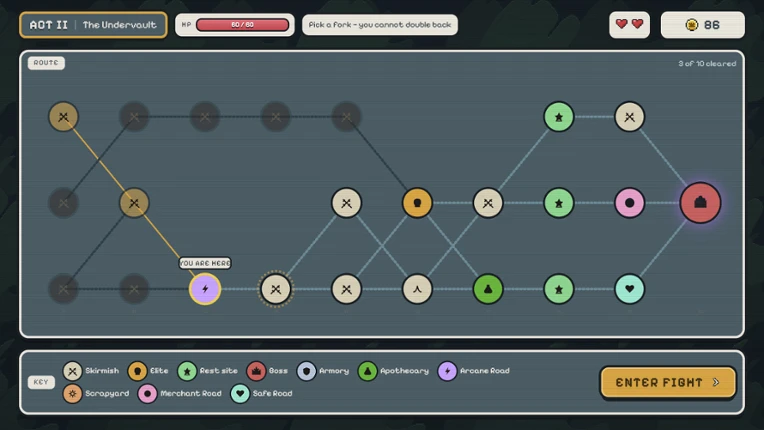This screenshot has height=430, width=764.
Task: Click the greyed-out node starting the middle row
Action: pos(63,203)
